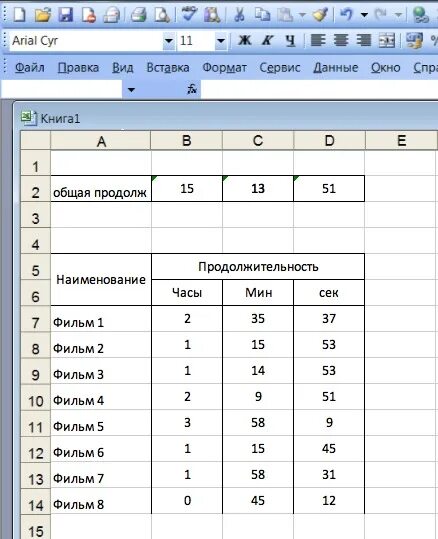Click the Undo arrow icon

click(x=346, y=14)
